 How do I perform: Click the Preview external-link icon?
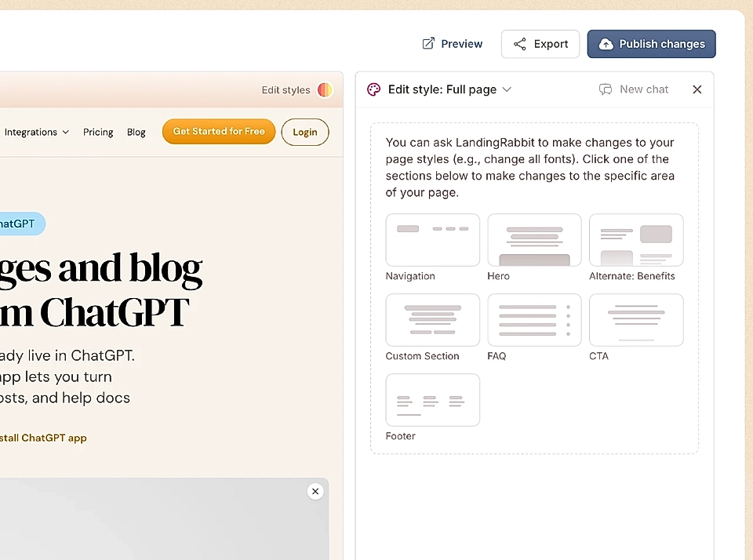[x=428, y=44]
